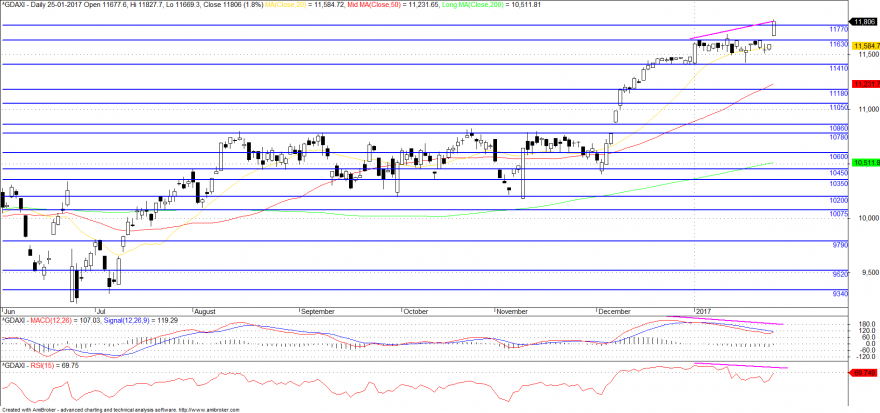Image resolution: width=880 pixels, height=413 pixels.
Task: Select the November label on time axis
Action: click(512, 311)
